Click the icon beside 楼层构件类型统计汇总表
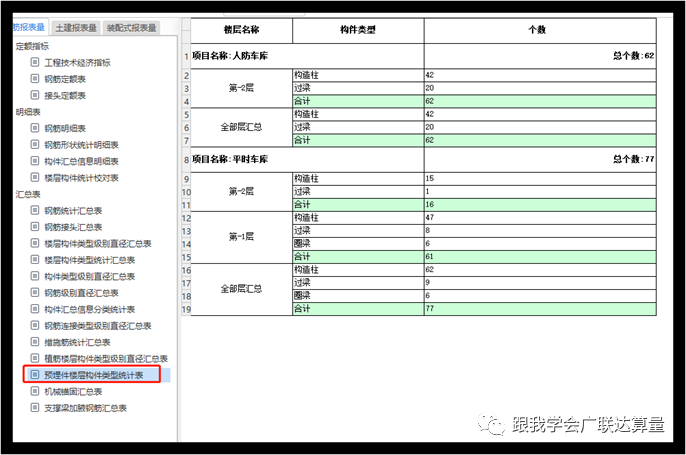The width and height of the screenshot is (686, 455). tap(35, 259)
